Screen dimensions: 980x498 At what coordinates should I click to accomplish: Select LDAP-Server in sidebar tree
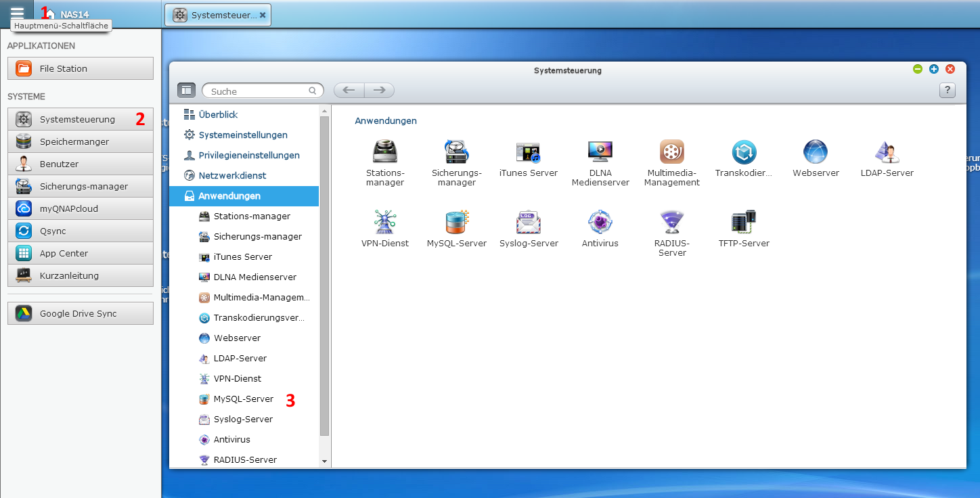[x=244, y=359]
